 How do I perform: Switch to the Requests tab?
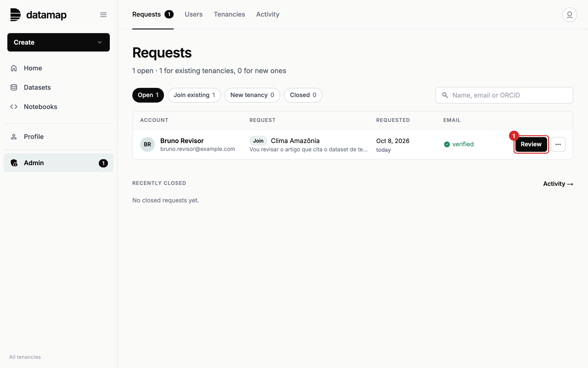153,14
